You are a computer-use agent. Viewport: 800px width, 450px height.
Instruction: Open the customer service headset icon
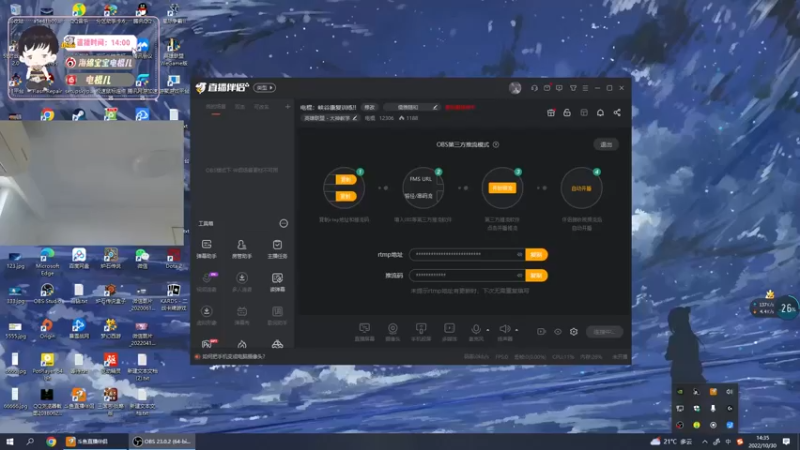tap(534, 88)
